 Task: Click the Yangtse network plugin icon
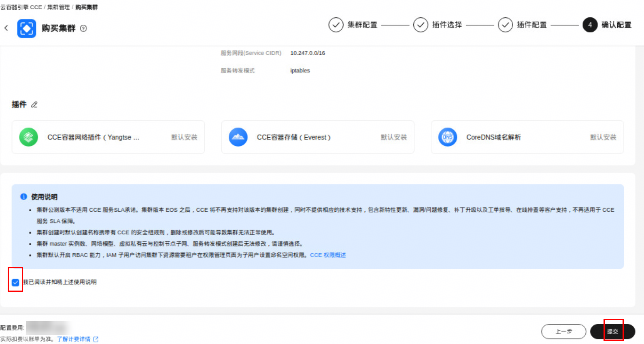tap(29, 137)
